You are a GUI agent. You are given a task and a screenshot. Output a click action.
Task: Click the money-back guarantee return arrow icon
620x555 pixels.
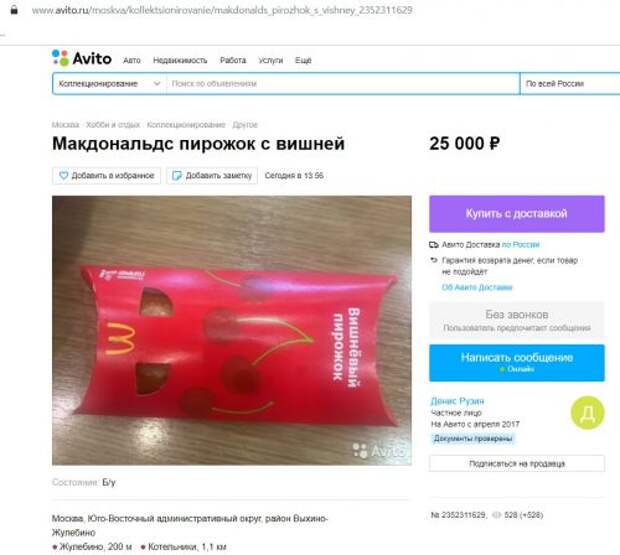[x=434, y=260]
